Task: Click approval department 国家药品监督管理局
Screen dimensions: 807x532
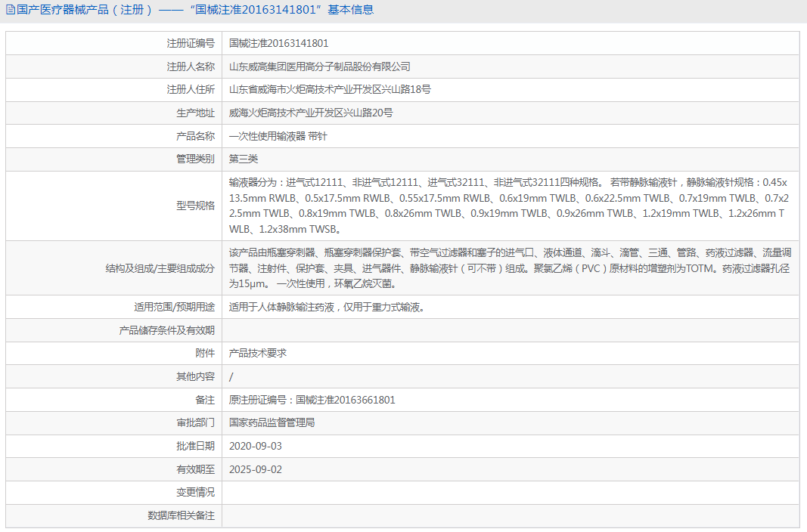Action: (272, 422)
